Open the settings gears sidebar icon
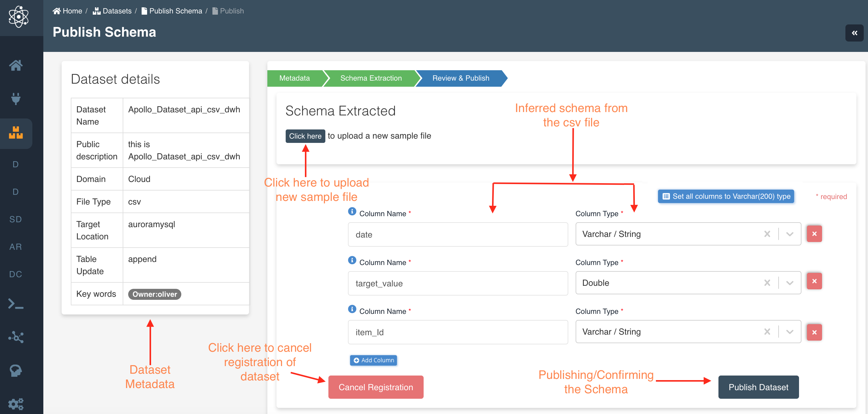The height and width of the screenshot is (414, 868). coord(16,404)
